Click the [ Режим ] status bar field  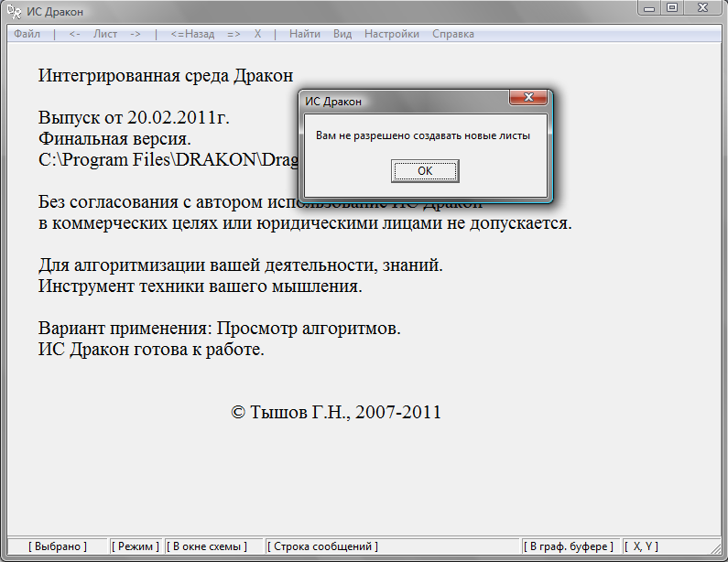136,546
